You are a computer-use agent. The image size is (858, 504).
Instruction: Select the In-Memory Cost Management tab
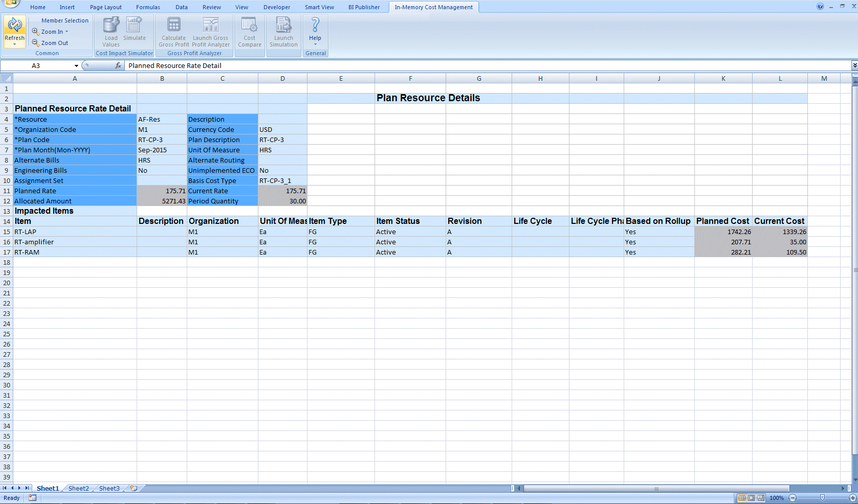[x=433, y=7]
